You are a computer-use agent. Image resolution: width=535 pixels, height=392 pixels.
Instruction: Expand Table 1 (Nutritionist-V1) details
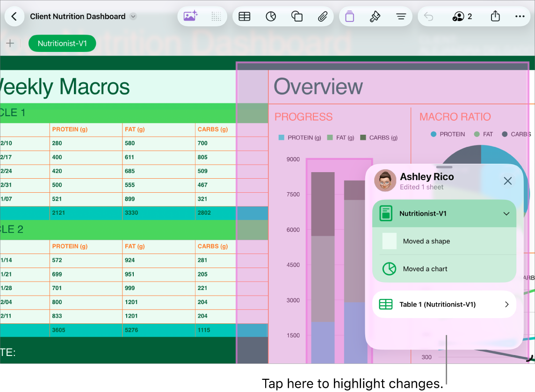coord(506,305)
